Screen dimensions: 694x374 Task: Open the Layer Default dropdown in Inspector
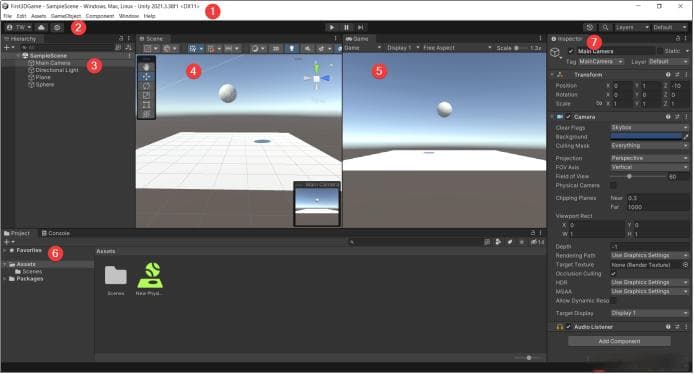(x=669, y=62)
